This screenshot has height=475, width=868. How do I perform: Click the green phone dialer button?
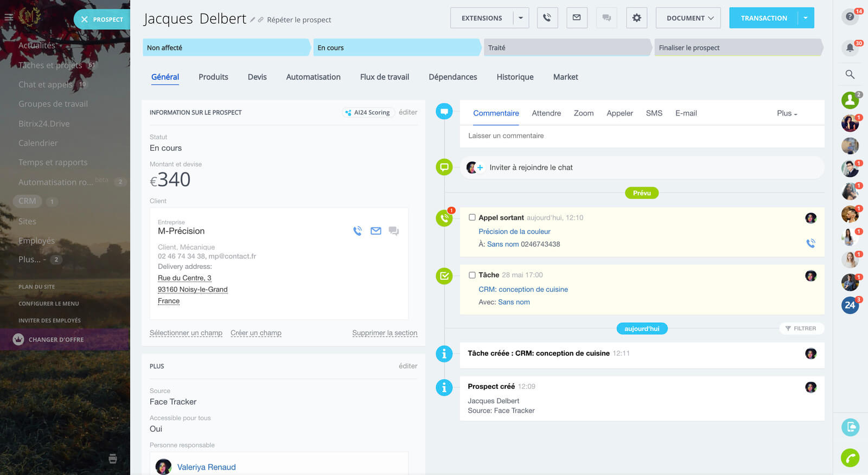(850, 458)
